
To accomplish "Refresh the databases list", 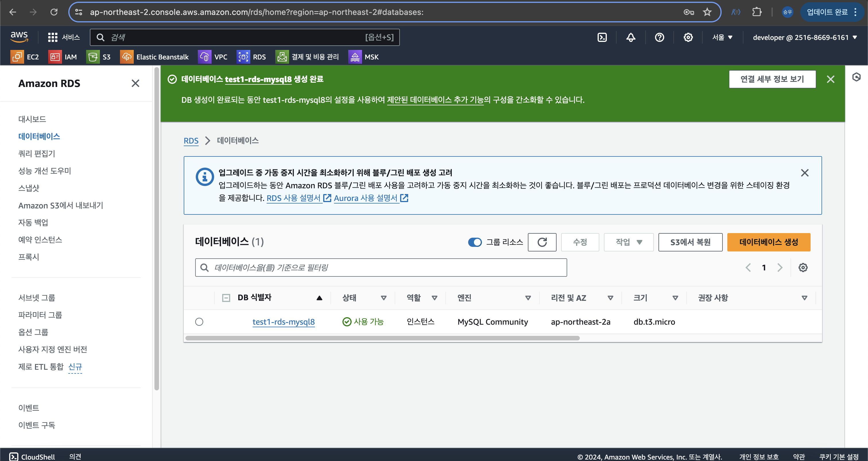I will pos(542,242).
